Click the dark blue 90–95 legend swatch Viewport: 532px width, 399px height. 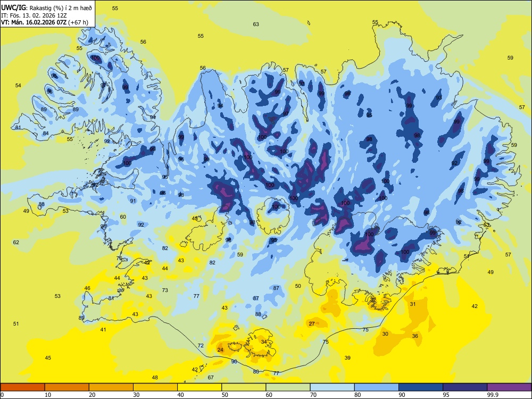[x=421, y=387]
